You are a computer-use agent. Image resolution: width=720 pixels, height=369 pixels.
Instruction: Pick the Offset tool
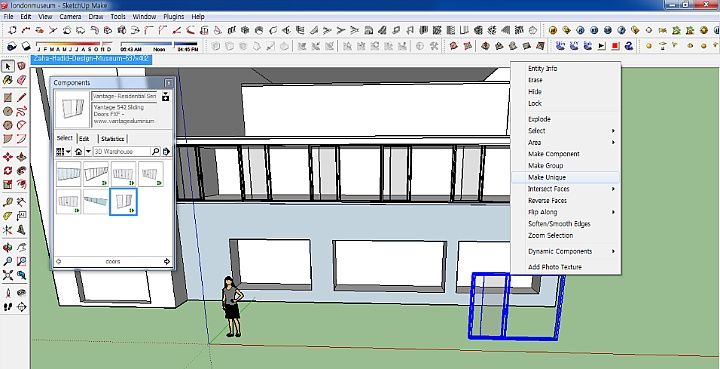pyautogui.click(x=21, y=184)
